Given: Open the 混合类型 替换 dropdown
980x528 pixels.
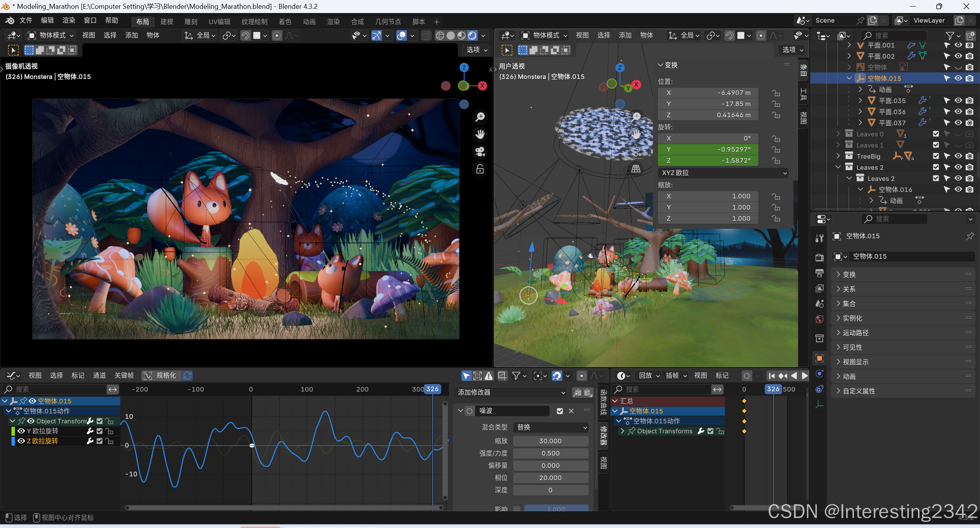Looking at the screenshot, I should tap(550, 427).
